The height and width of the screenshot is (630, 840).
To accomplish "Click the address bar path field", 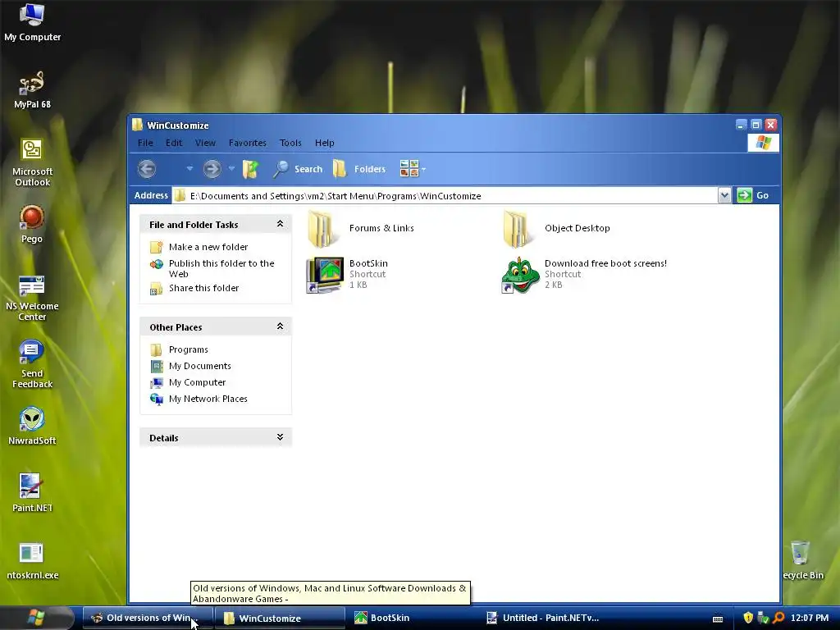I will [x=445, y=195].
